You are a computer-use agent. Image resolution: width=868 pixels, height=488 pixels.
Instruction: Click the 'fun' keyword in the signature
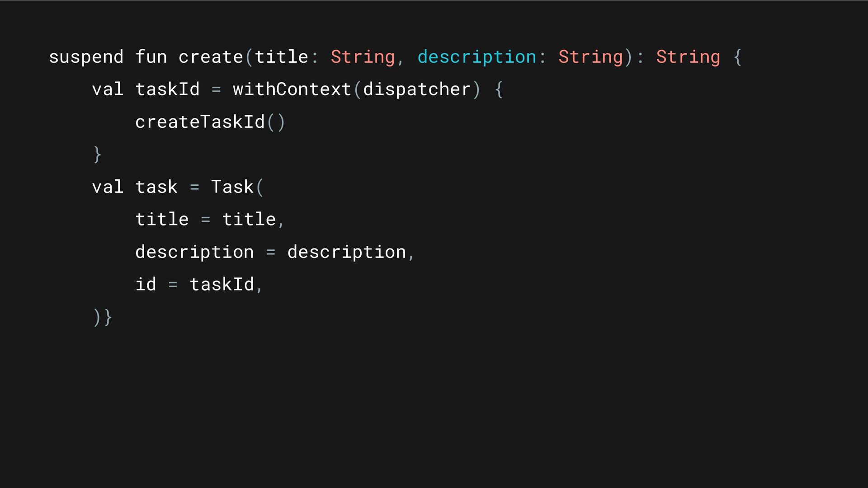tap(151, 56)
